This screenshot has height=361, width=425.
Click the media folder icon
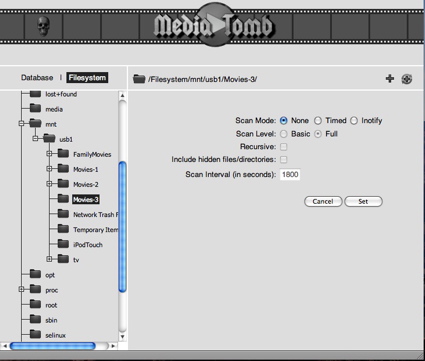click(x=35, y=108)
